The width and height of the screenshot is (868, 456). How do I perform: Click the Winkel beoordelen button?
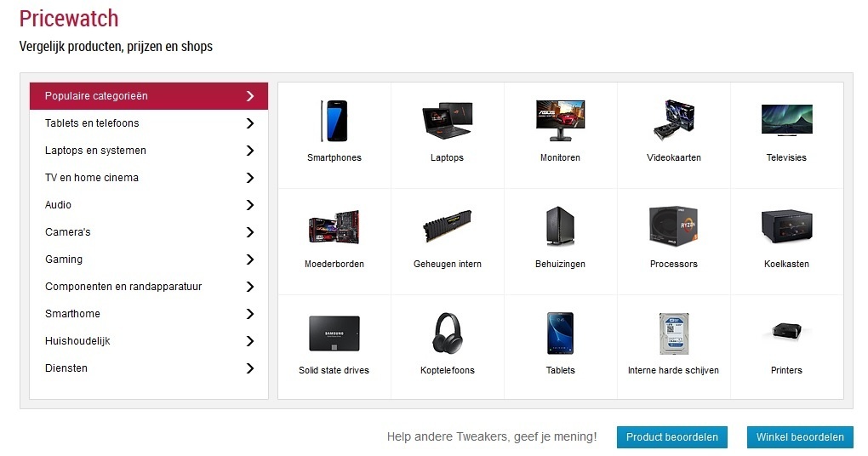coord(800,437)
